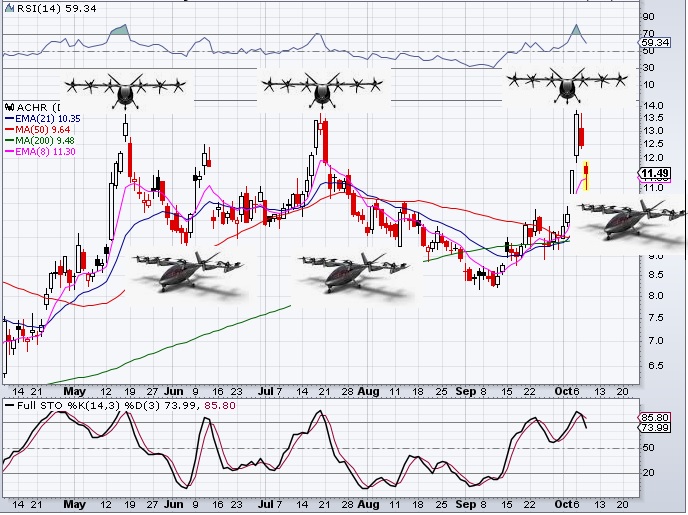Click Jul on the stochastic panel date axis
The image size is (688, 515).
266,504
